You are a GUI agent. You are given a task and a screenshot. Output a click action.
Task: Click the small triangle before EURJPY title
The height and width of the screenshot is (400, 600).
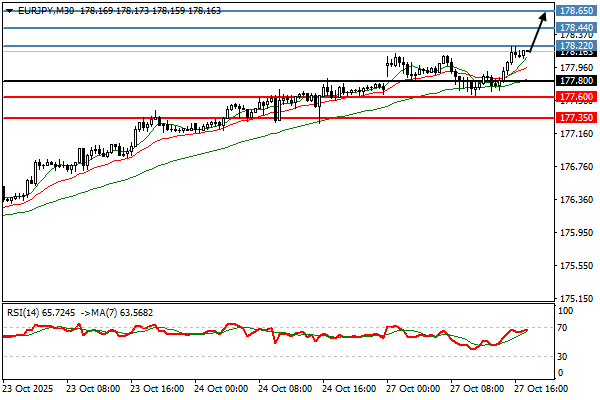tap(8, 10)
